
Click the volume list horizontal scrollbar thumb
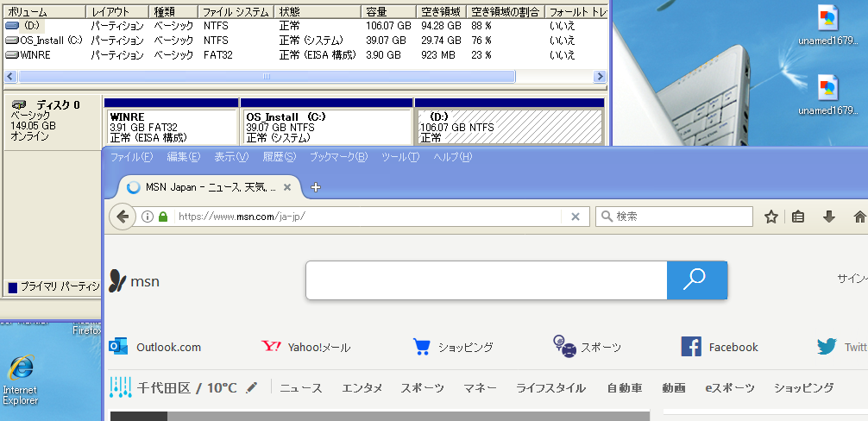[x=267, y=76]
